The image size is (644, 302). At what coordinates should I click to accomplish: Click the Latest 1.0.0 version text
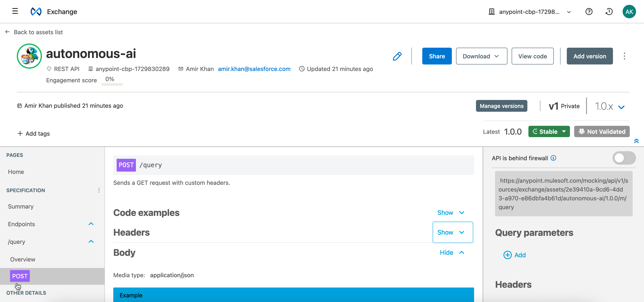click(x=502, y=131)
